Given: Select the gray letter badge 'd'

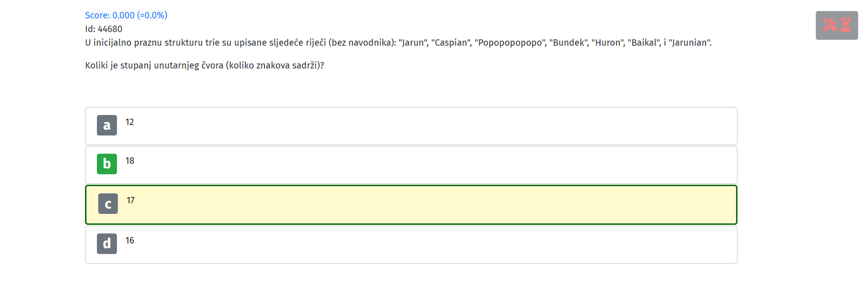Looking at the screenshot, I should pos(107,243).
